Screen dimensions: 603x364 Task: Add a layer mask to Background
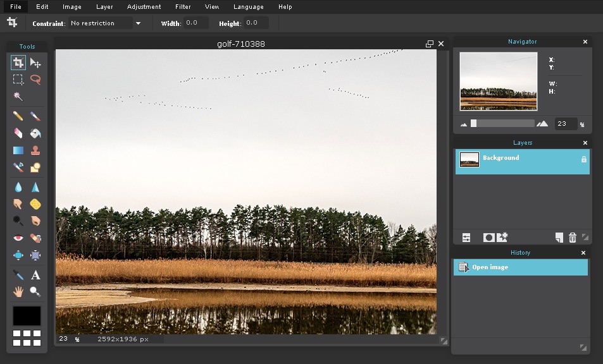coord(488,237)
